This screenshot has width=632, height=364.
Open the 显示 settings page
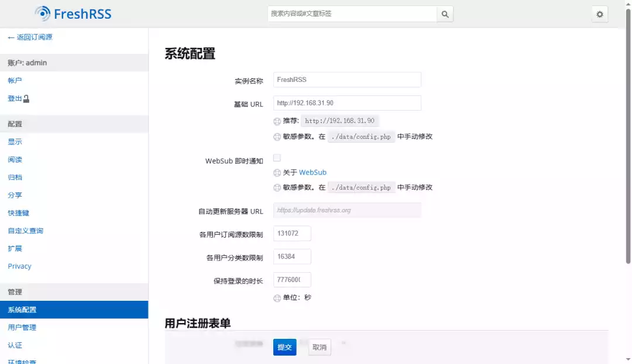pos(15,142)
